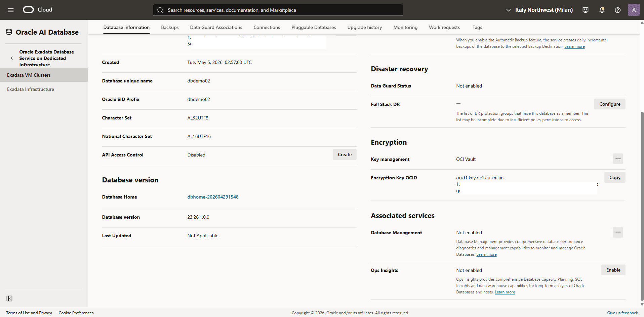Open the user profile avatar menu
644x317 pixels.
click(x=634, y=10)
